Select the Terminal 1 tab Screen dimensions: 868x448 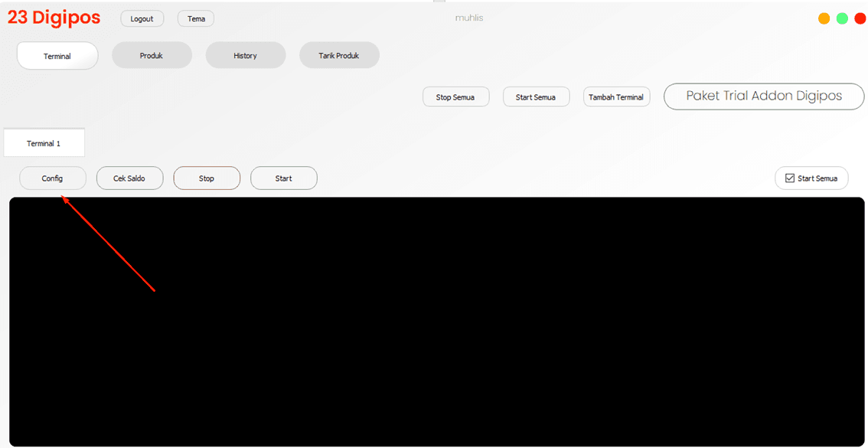click(44, 143)
